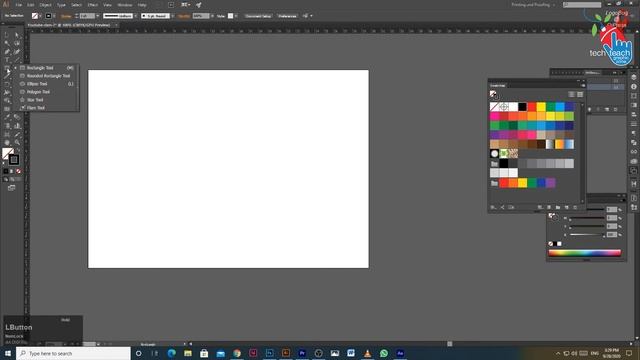Open the Window menu
Screen dimensions: 640x360
tap(125, 5)
